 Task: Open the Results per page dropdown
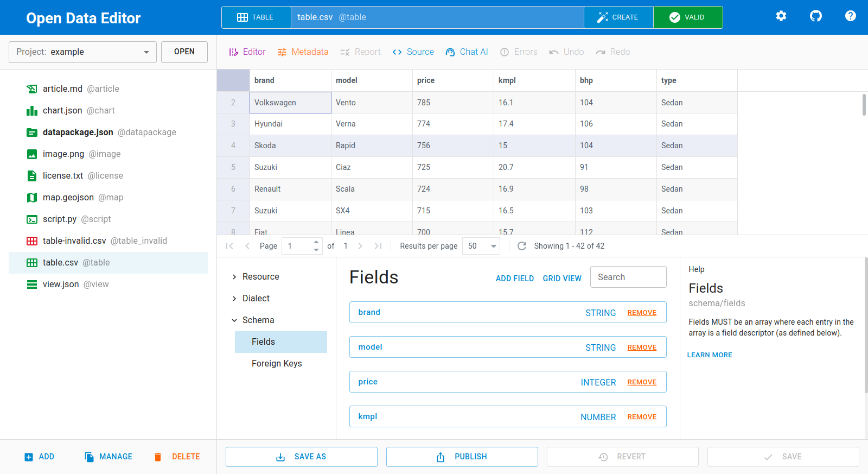click(481, 246)
